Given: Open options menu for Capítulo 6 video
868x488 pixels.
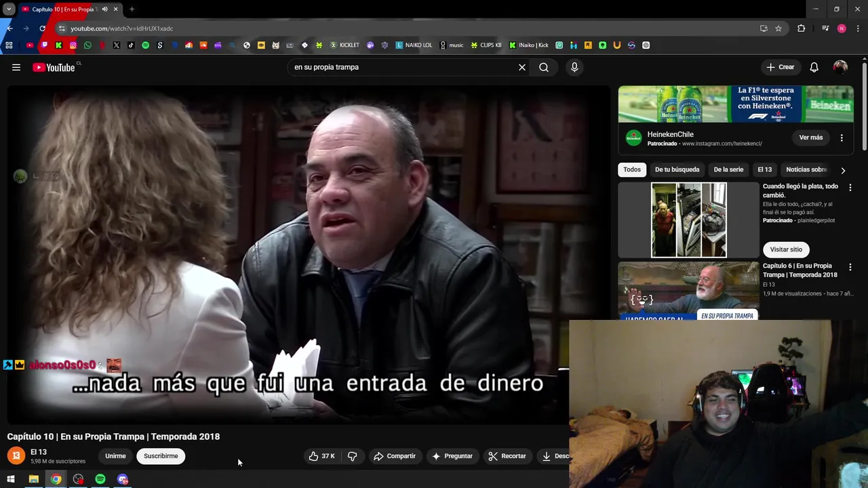Looking at the screenshot, I should click(850, 267).
